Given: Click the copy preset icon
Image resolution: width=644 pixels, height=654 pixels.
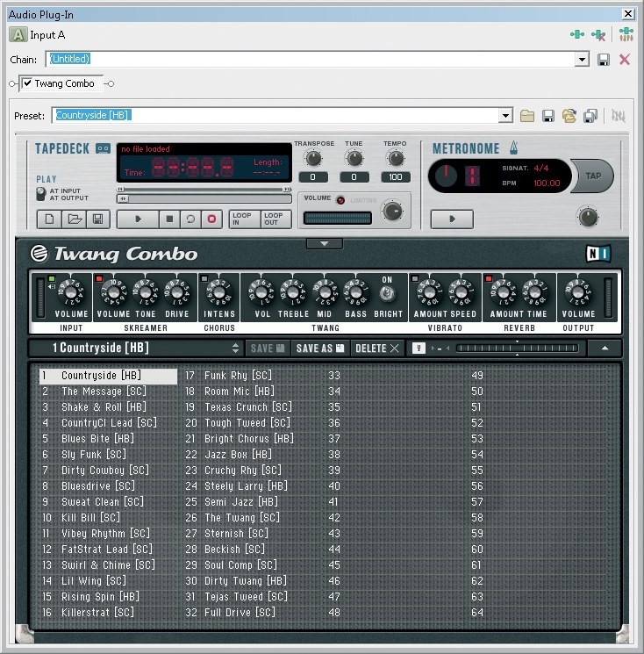Looking at the screenshot, I should pyautogui.click(x=590, y=116).
